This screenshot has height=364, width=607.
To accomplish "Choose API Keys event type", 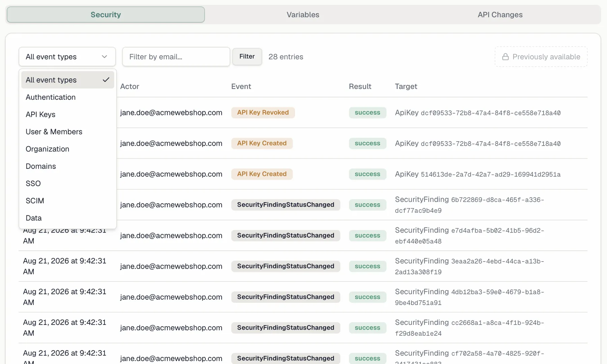I will [x=67, y=114].
